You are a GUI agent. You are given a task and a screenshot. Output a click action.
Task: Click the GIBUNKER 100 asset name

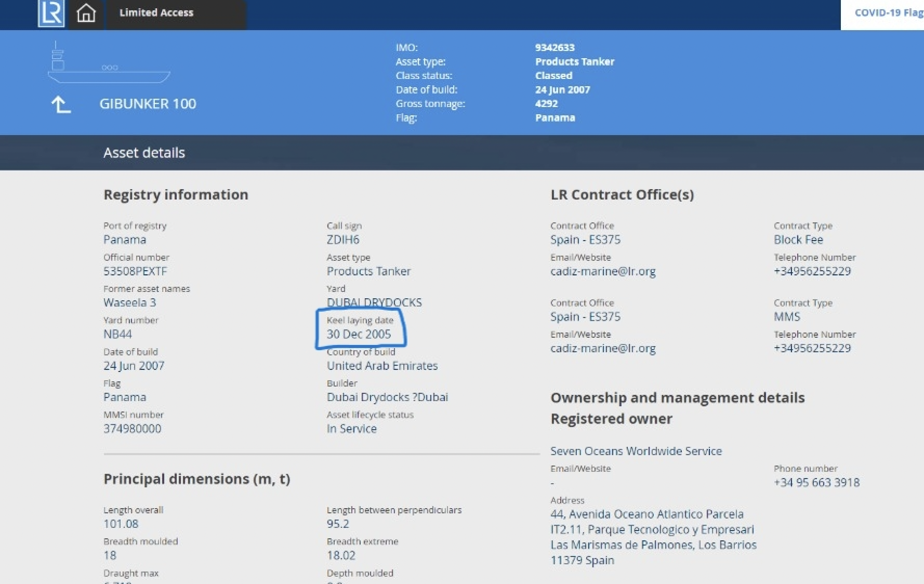[148, 104]
